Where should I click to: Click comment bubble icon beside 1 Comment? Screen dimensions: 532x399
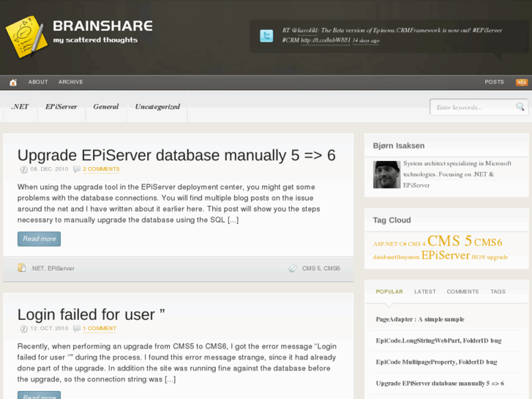[x=77, y=328]
